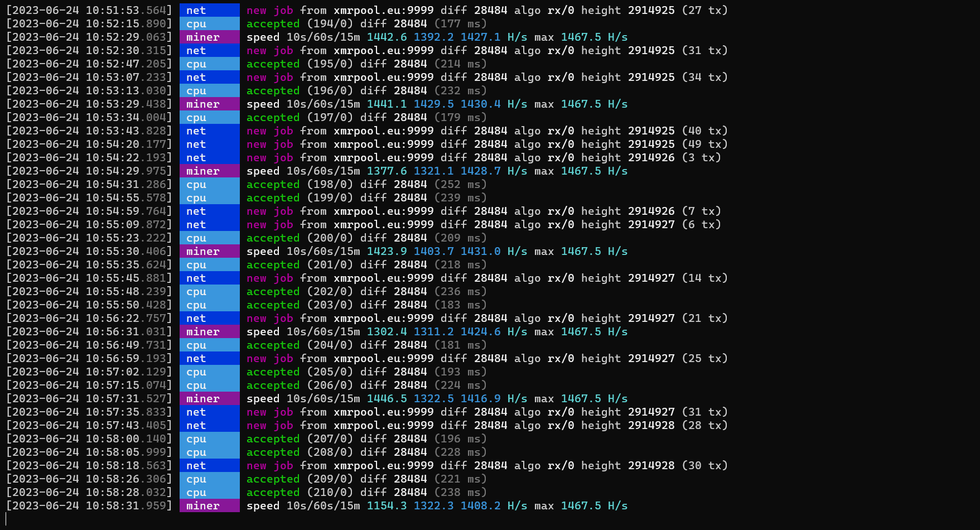Click the accepted (194/0) log line

click(x=366, y=23)
